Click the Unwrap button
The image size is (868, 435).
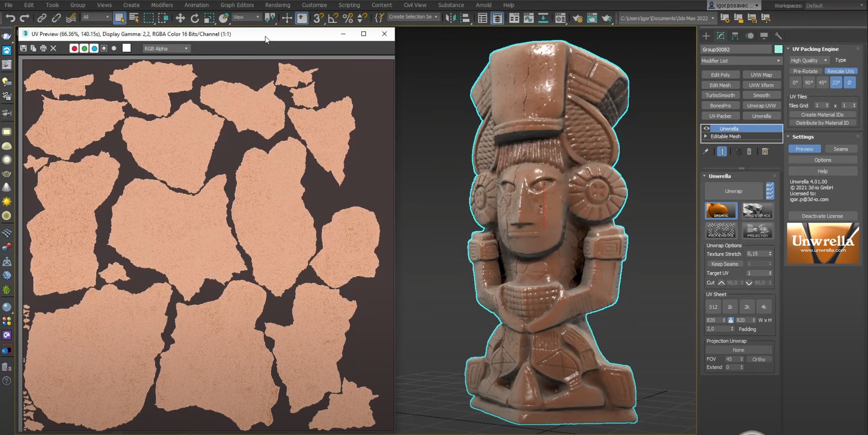click(x=733, y=191)
